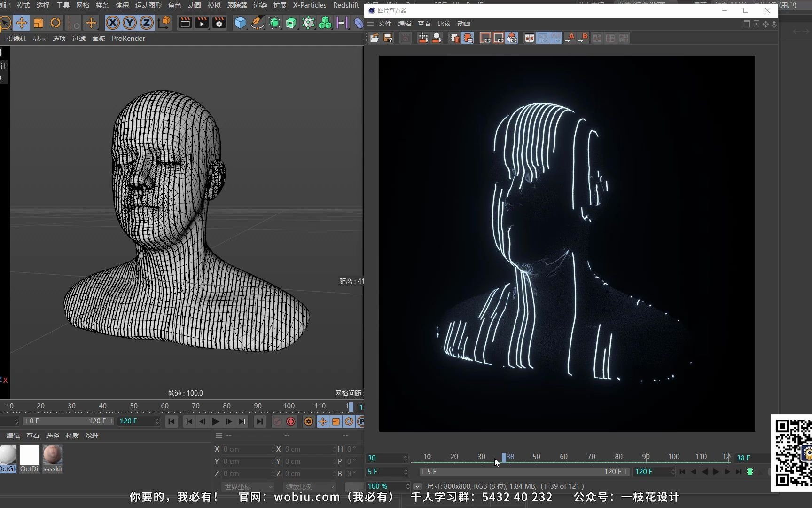Click the Set as A compare icon
Image resolution: width=812 pixels, height=508 pixels.
[570, 38]
